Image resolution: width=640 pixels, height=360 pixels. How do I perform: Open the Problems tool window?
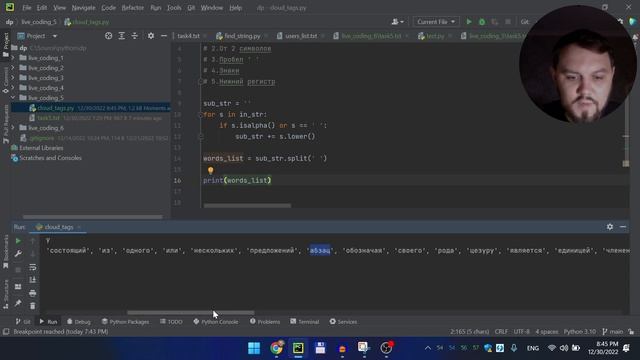point(265,322)
